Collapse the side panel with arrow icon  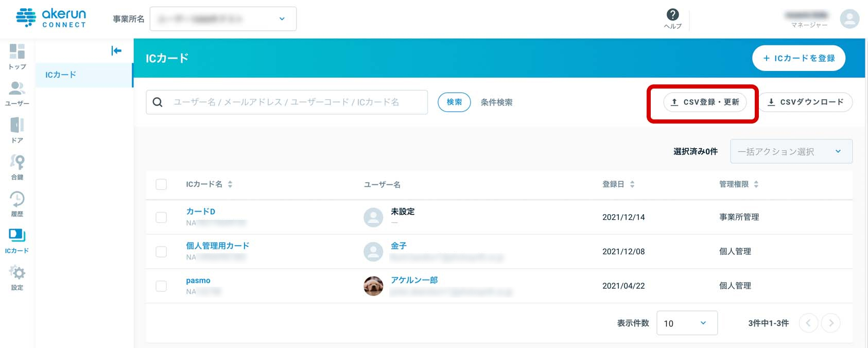point(116,50)
